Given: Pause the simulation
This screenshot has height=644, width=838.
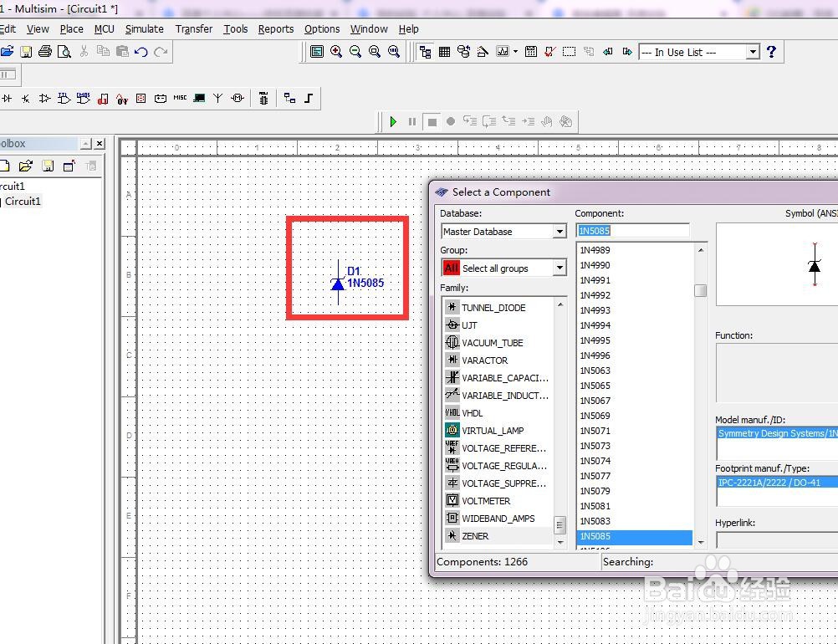Looking at the screenshot, I should 412,122.
